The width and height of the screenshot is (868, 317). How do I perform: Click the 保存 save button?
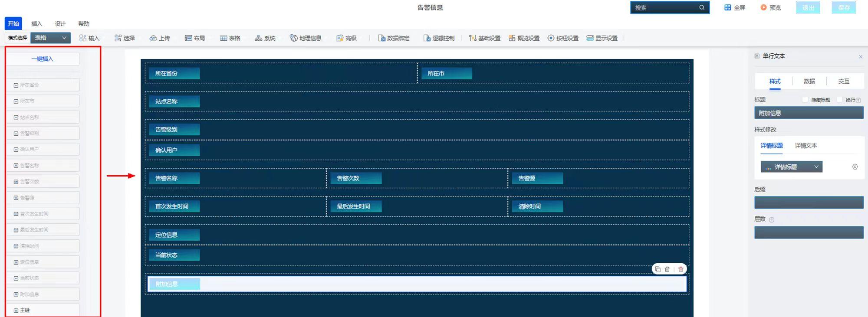coord(844,7)
